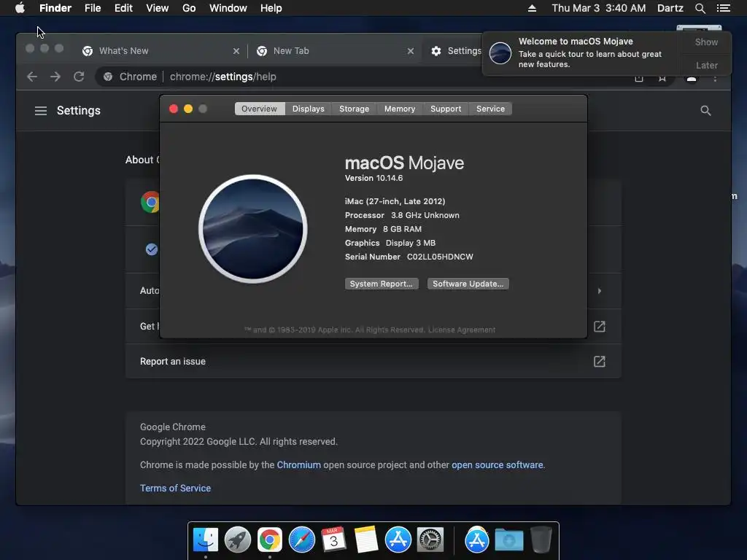Open the Go menu

coord(189,8)
